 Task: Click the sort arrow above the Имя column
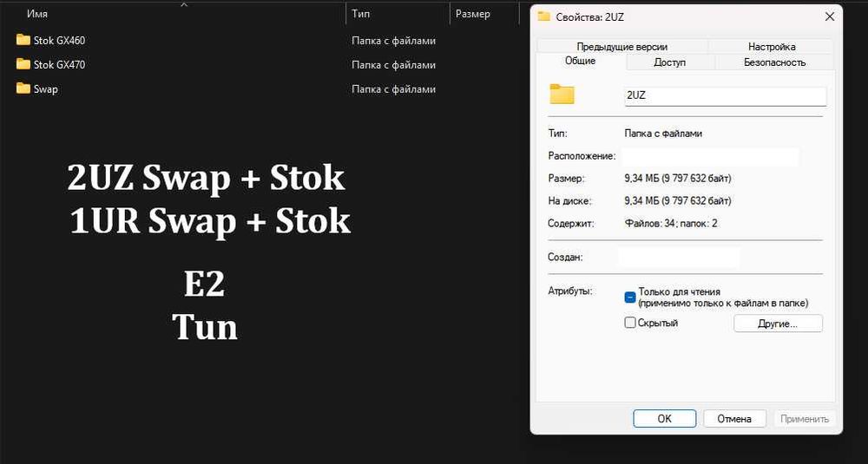[184, 5]
